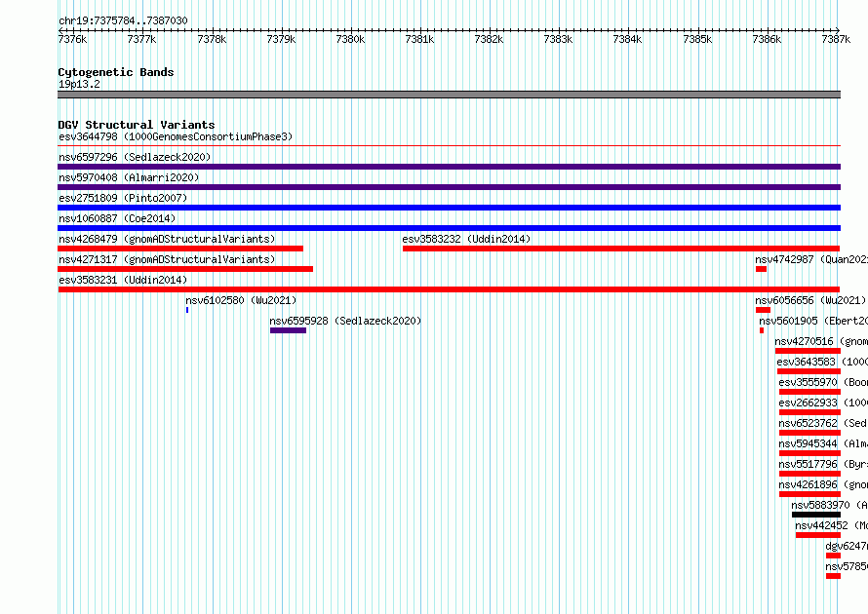Viewport: 868px width, 614px height.
Task: Select the thin red esv3644798 track line
Action: [449, 146]
